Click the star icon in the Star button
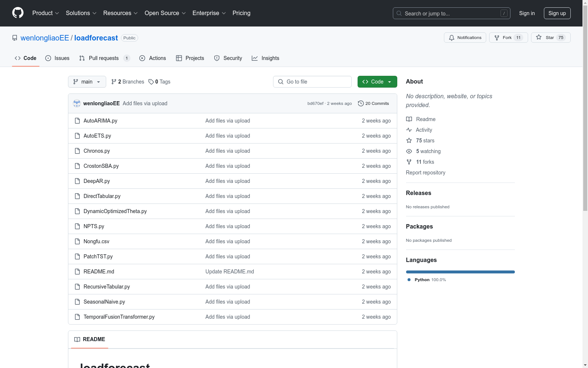 click(x=539, y=37)
